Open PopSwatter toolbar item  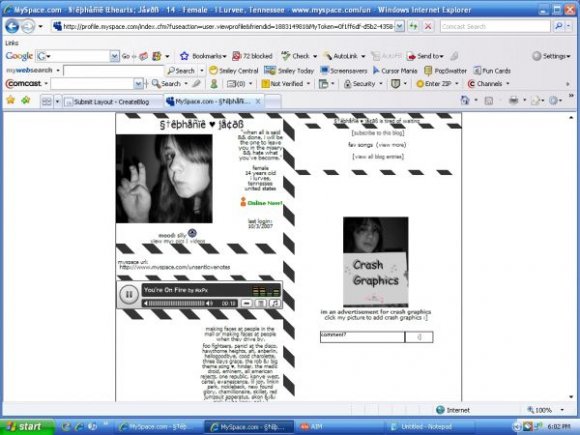[x=445, y=70]
